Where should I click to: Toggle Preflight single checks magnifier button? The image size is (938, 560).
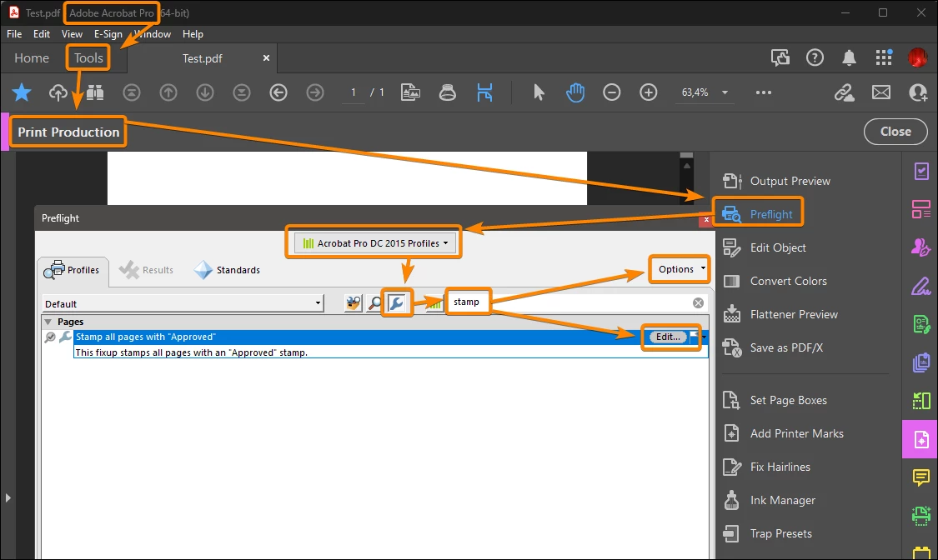(375, 303)
